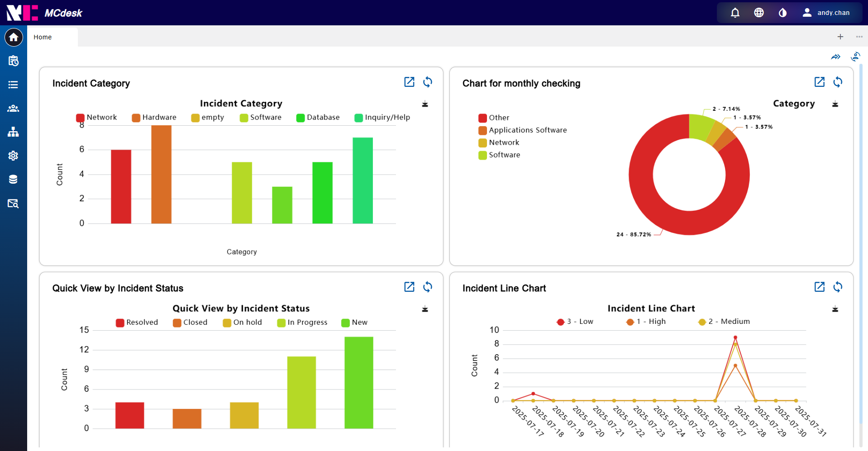
Task: Open Quick View by Incident Status externally
Action: pos(409,287)
